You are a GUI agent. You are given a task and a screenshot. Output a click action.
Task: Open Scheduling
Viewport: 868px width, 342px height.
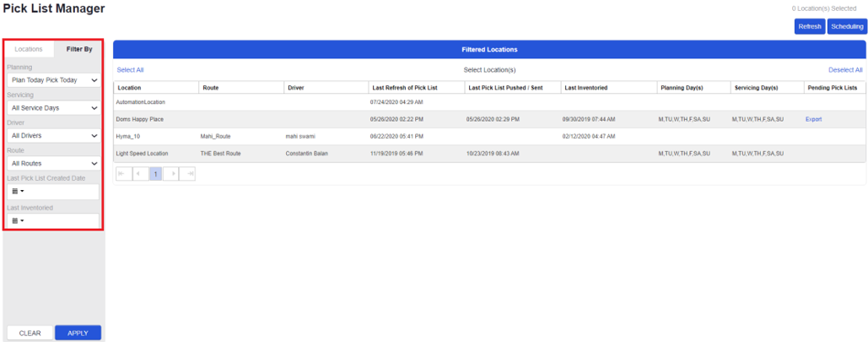[x=846, y=27]
